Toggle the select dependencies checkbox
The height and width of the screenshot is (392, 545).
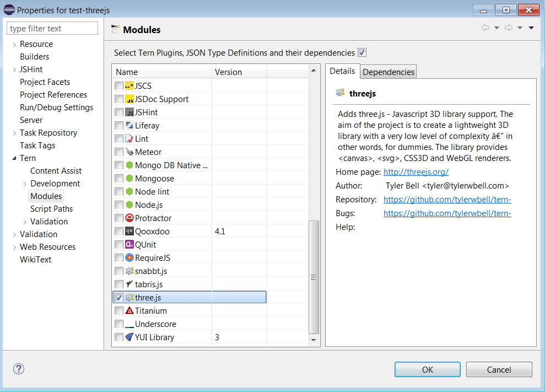tap(362, 53)
